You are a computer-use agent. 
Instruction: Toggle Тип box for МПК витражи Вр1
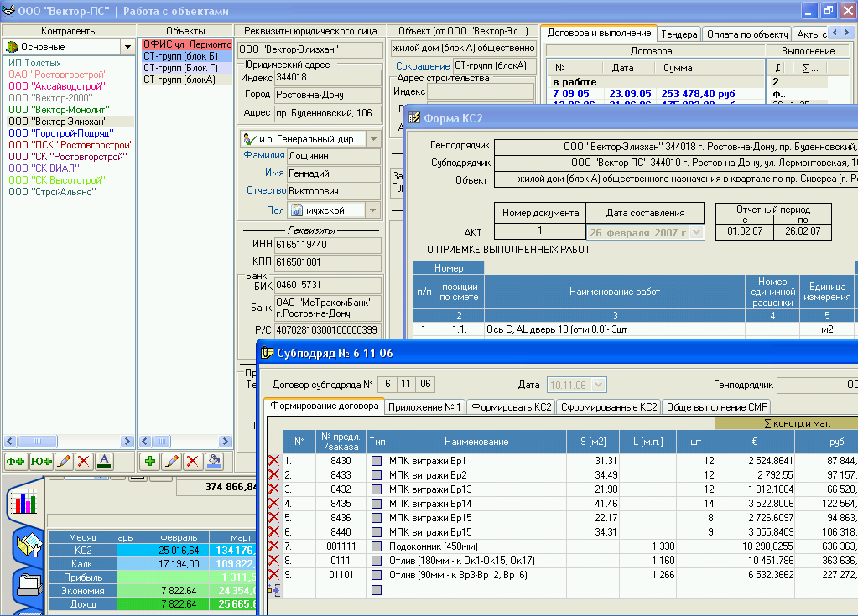pyautogui.click(x=377, y=461)
